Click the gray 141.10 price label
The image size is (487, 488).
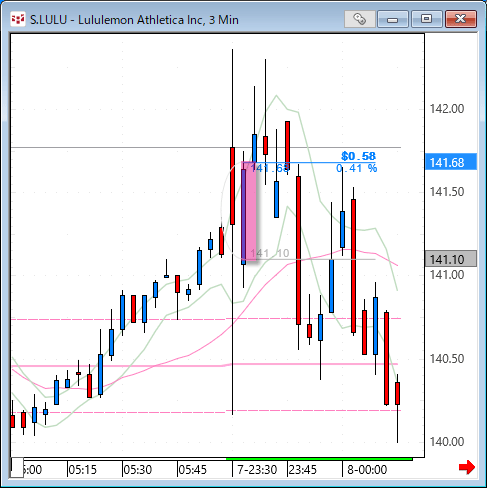pos(451,259)
